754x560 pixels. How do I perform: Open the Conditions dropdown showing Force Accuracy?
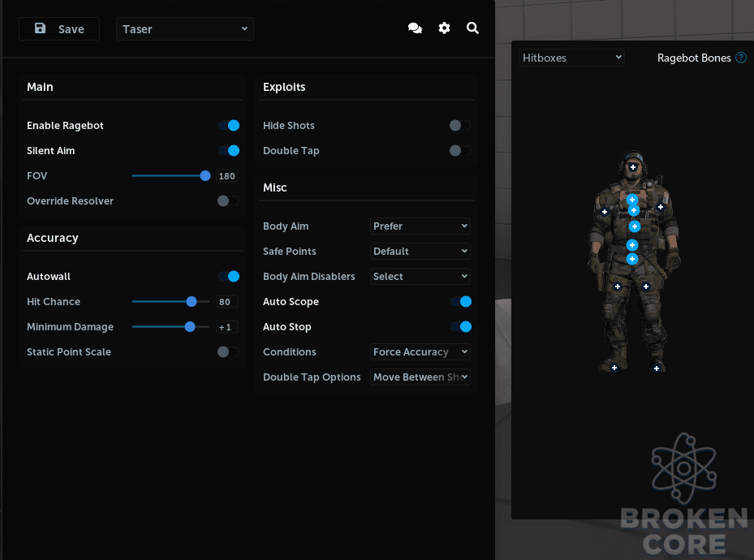point(420,352)
